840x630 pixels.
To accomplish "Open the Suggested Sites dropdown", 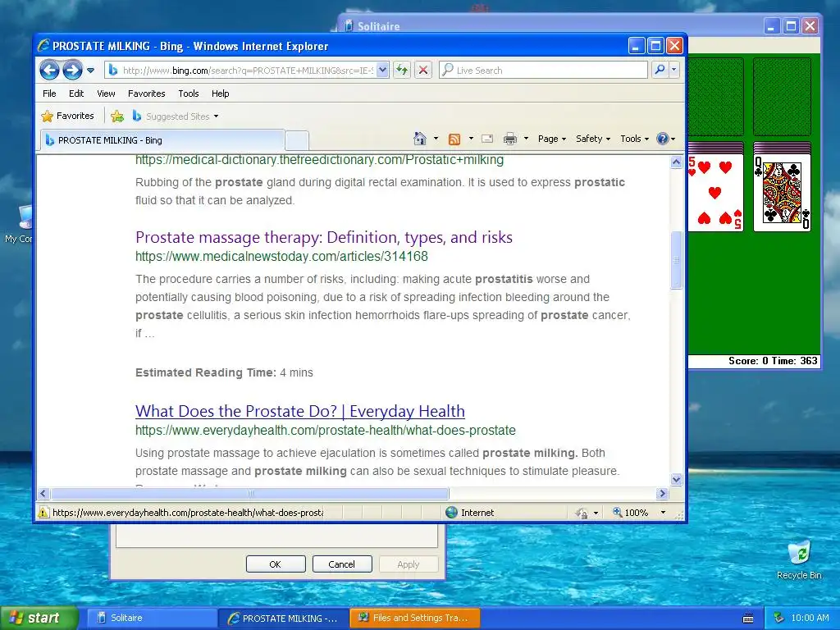I will tap(176, 116).
